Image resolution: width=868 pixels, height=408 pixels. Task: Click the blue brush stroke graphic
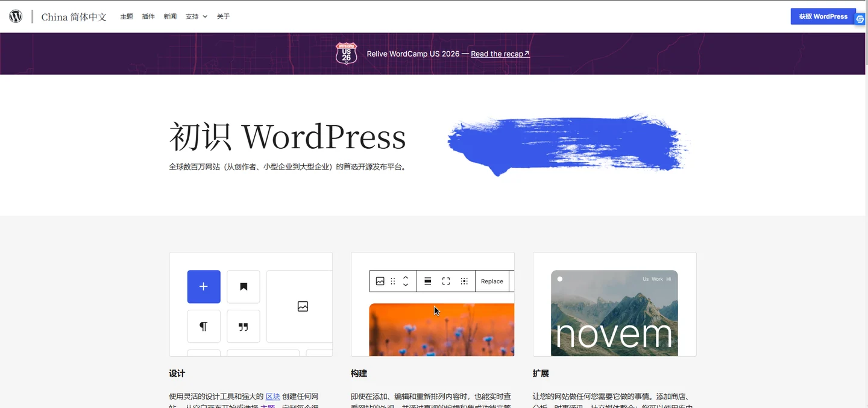[567, 145]
